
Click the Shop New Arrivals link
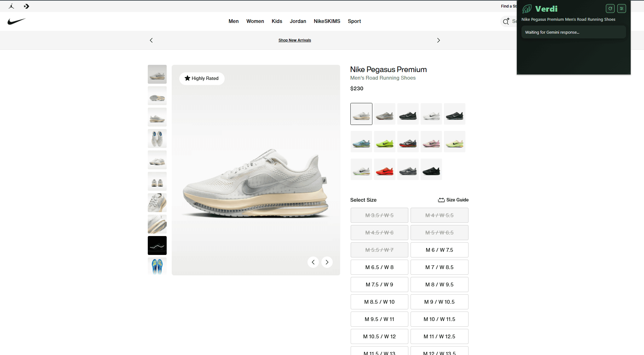pos(295,40)
